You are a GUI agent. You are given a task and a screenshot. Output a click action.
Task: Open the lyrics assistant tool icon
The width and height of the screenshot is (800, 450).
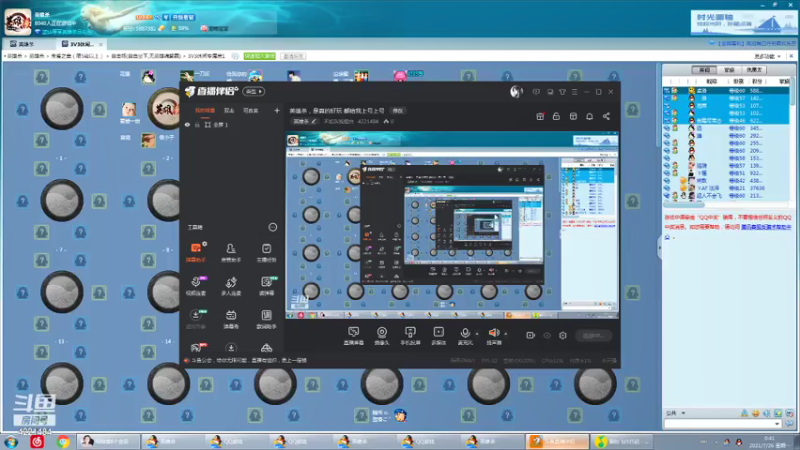(266, 319)
